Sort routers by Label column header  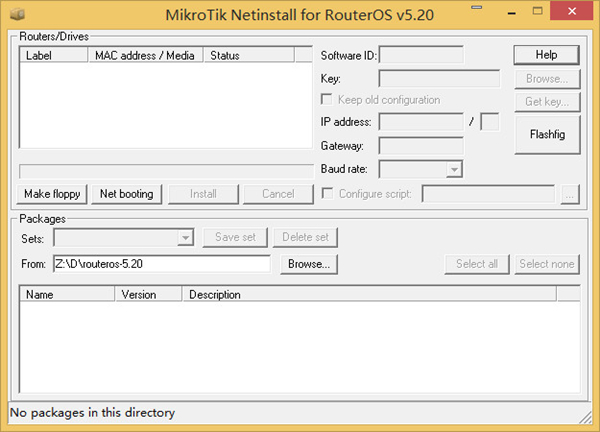point(54,55)
